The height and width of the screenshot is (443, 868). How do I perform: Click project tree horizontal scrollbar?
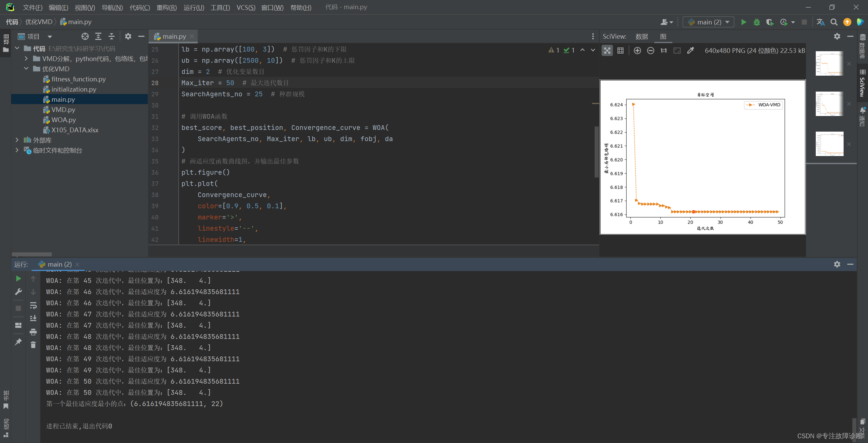click(32, 254)
